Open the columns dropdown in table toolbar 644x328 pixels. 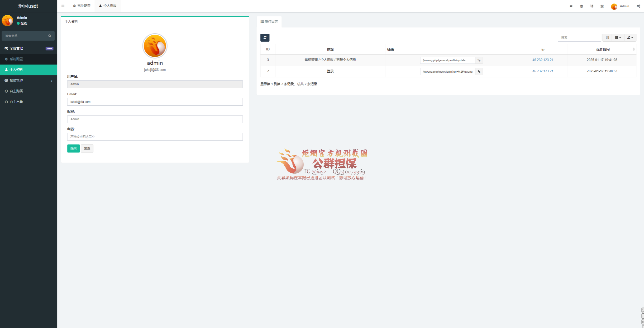pyautogui.click(x=618, y=38)
